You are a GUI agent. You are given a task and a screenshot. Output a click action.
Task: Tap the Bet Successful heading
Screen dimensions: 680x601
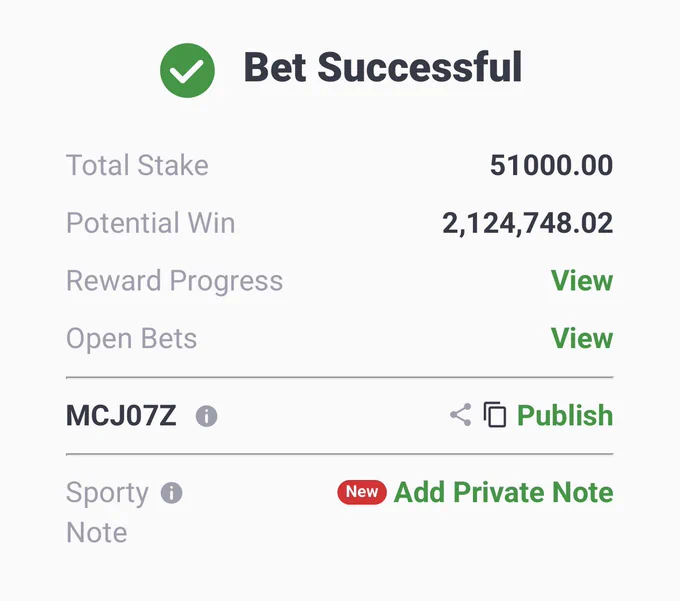pyautogui.click(x=383, y=67)
